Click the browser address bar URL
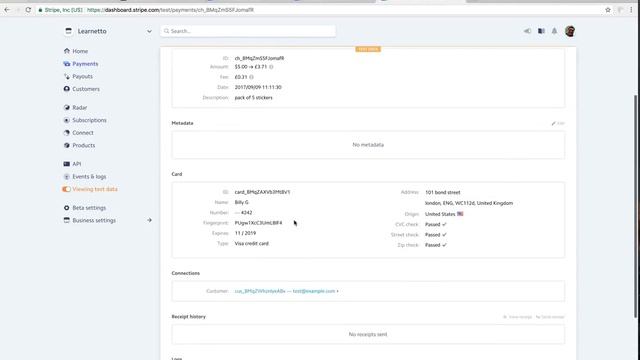 pyautogui.click(x=170, y=10)
